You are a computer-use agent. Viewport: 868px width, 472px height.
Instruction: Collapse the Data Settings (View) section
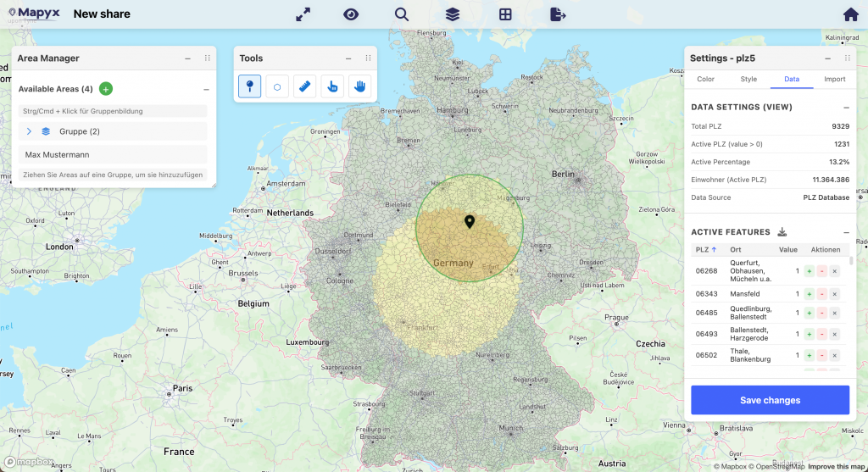point(845,108)
